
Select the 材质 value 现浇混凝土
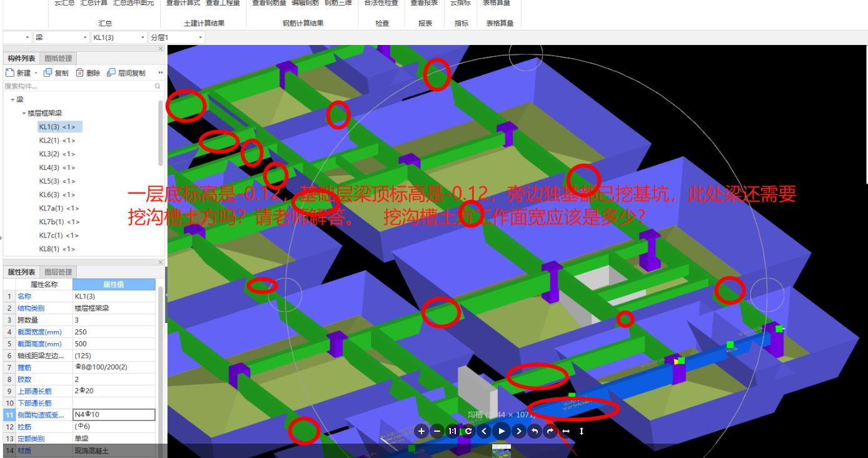(x=114, y=450)
